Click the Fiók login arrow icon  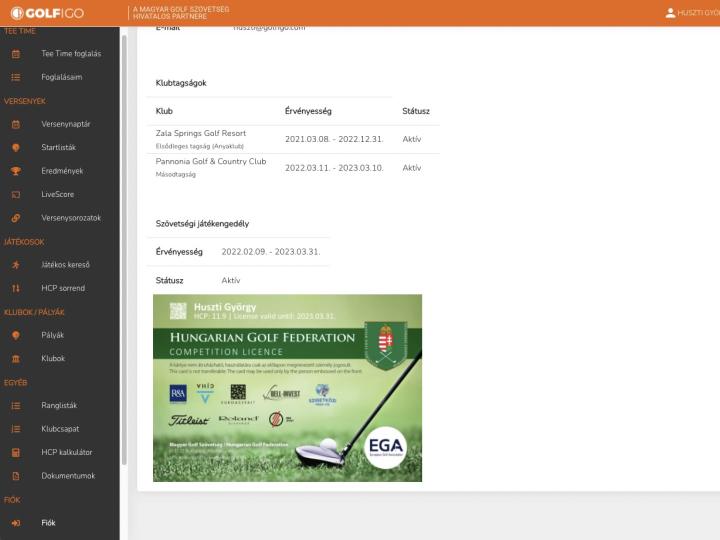tap(16, 523)
